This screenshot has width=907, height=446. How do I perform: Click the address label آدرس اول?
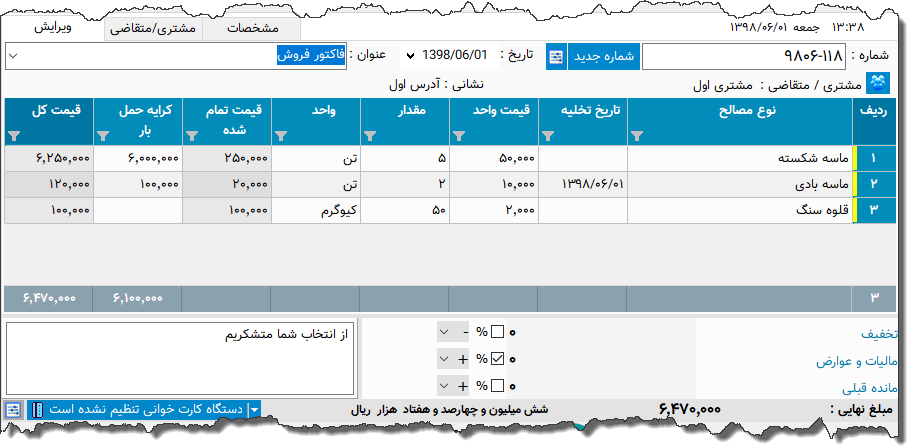click(x=415, y=85)
